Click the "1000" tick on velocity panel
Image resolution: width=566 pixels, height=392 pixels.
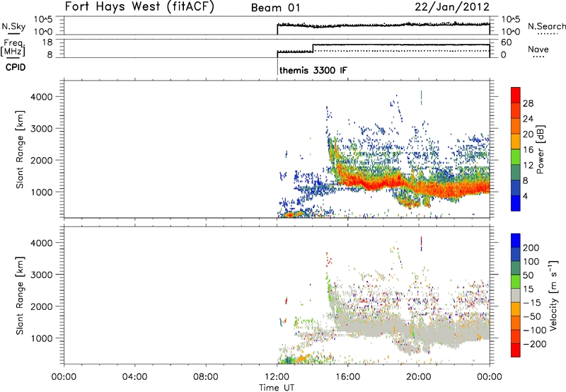point(42,338)
